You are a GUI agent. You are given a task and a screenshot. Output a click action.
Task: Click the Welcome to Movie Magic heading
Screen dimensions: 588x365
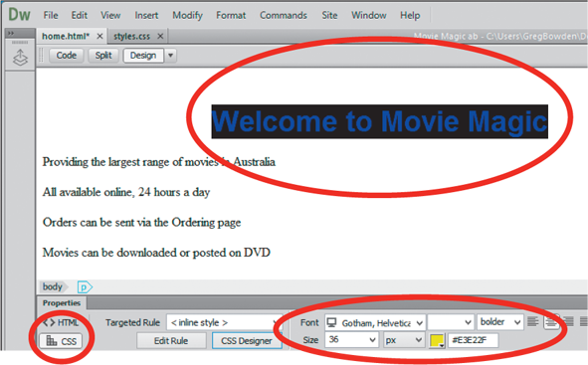[x=379, y=121]
